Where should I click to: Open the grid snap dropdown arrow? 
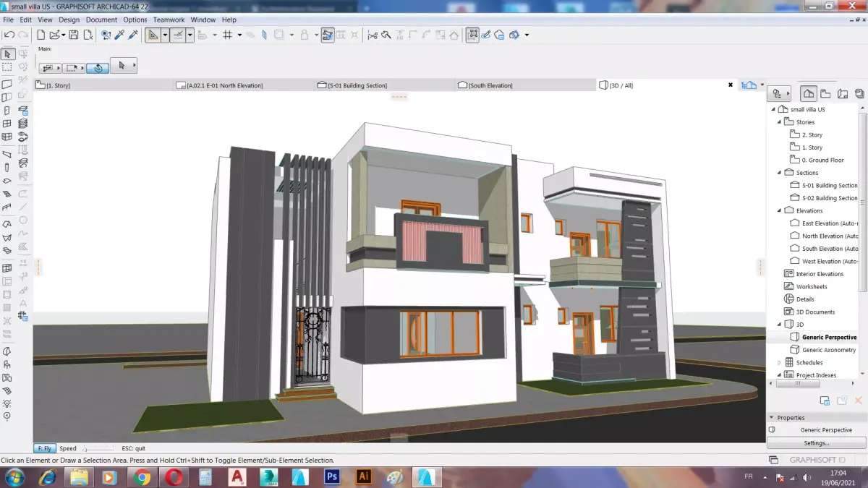[239, 35]
